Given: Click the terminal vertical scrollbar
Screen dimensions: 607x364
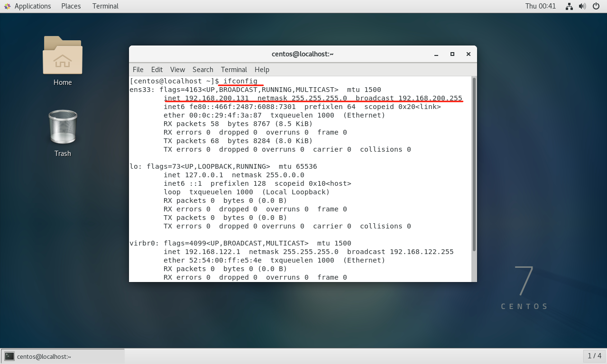Looking at the screenshot, I should click(x=474, y=164).
